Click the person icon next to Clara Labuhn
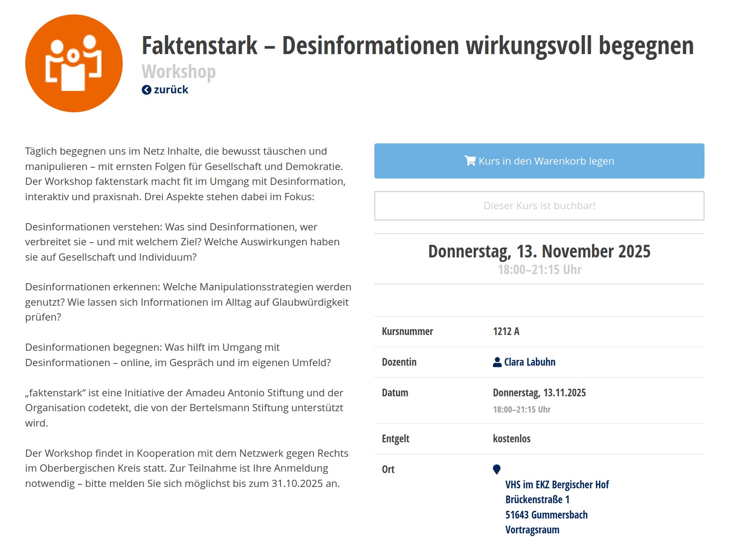The height and width of the screenshot is (560, 732). coord(497,362)
